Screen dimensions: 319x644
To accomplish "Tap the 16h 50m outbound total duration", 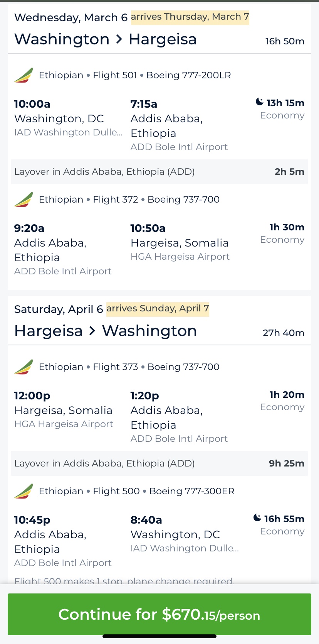I will [x=285, y=41].
